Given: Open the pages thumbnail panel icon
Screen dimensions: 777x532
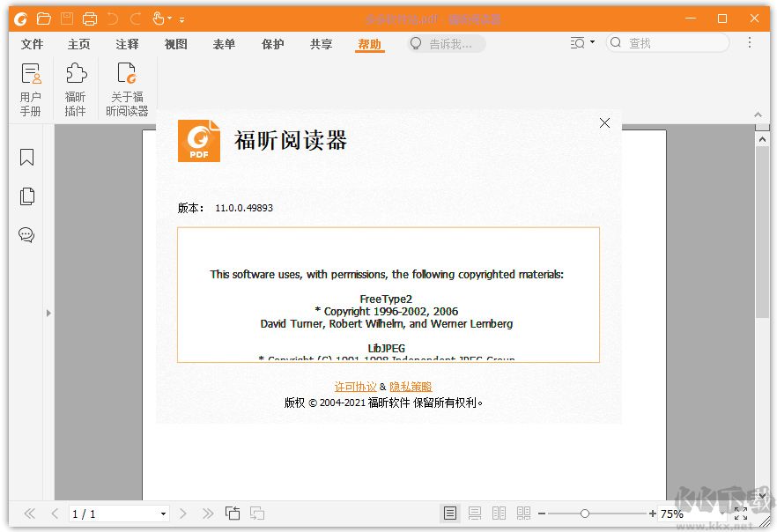Looking at the screenshot, I should point(27,196).
